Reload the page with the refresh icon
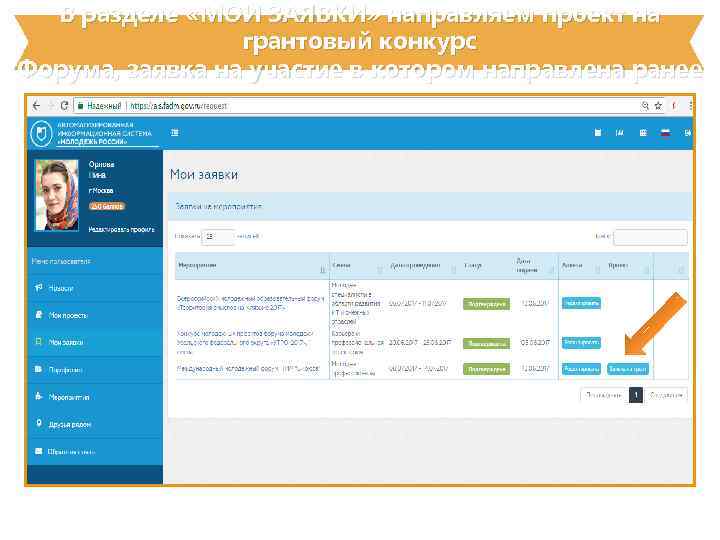The image size is (720, 540). 64,106
